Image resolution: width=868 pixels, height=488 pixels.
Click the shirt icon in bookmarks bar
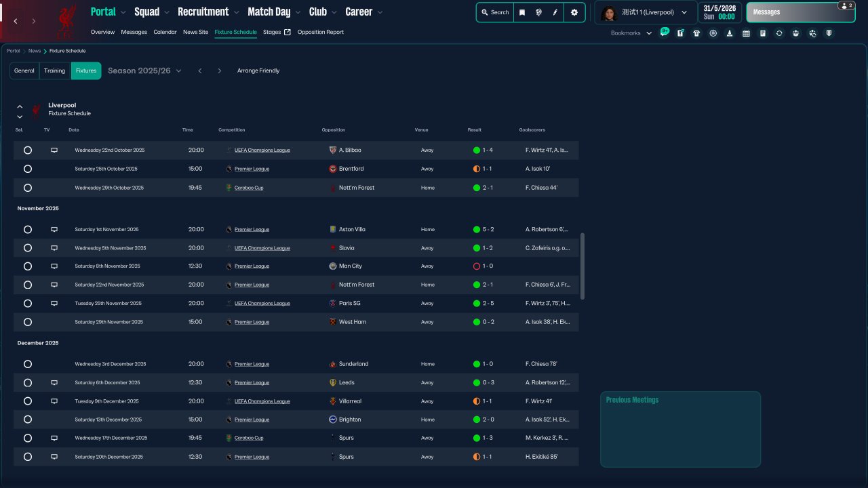[x=696, y=33]
